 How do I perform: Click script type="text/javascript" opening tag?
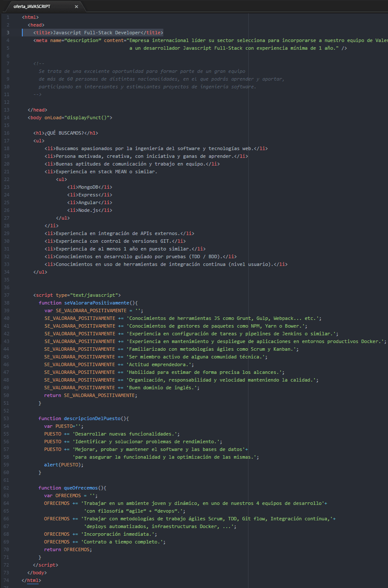(77, 295)
